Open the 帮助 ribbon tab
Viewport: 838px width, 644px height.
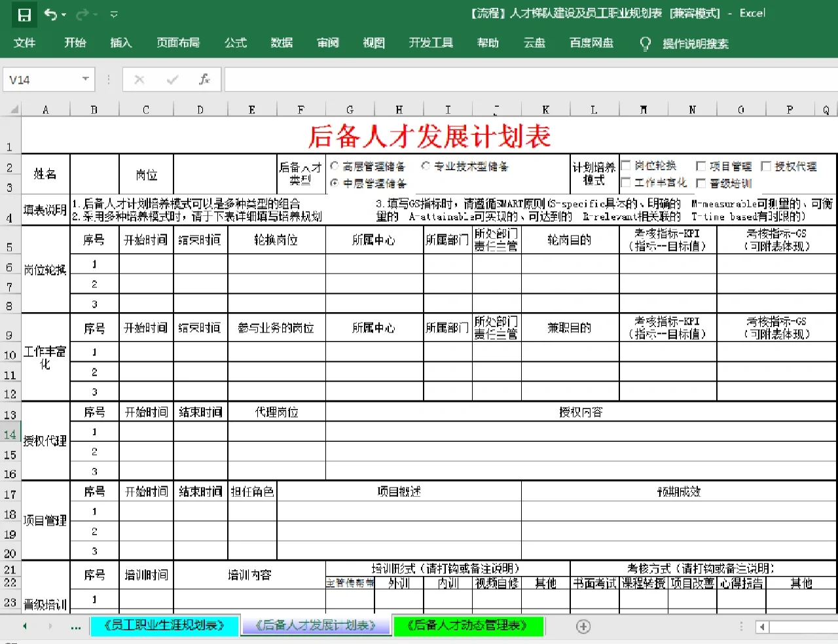pyautogui.click(x=488, y=43)
